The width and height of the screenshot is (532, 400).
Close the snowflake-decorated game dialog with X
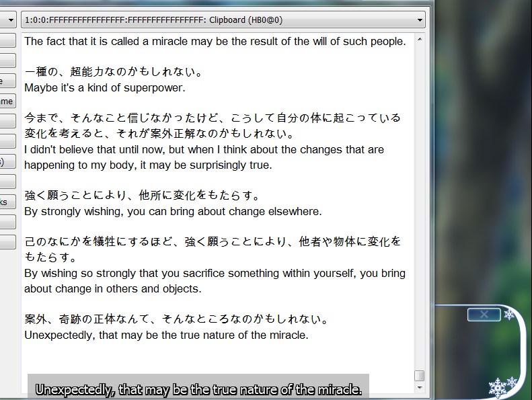[x=484, y=315]
